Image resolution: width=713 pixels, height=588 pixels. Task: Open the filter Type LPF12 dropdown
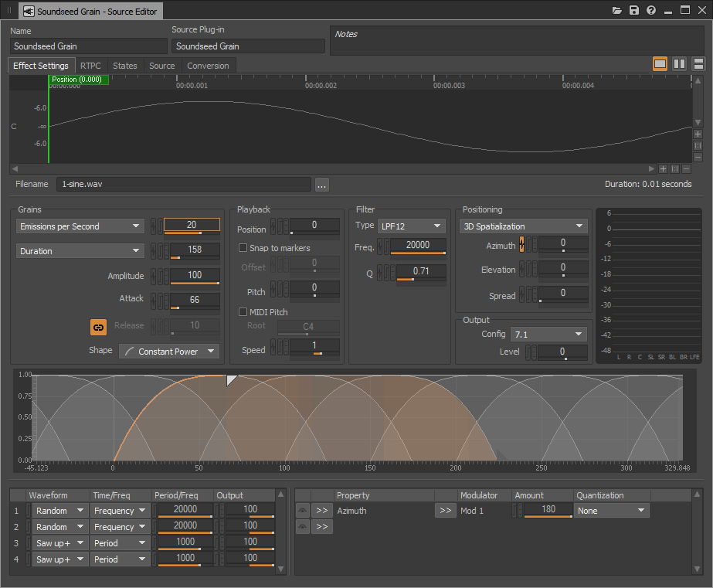tap(411, 226)
